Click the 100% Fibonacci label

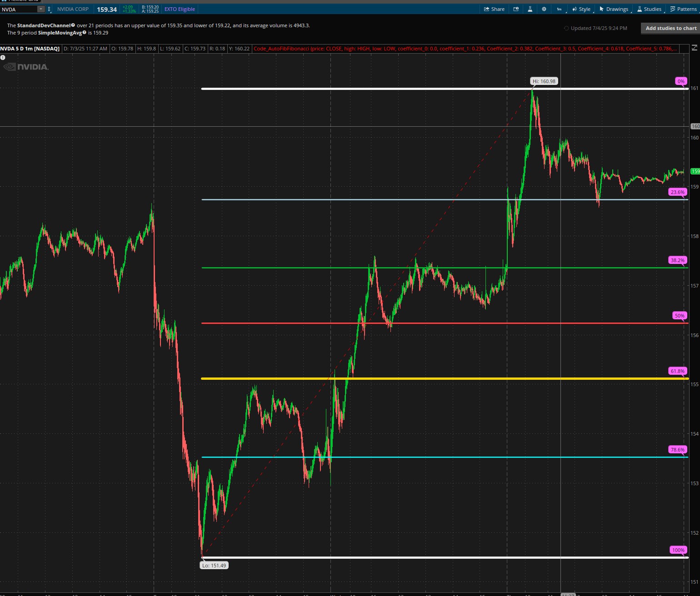(x=678, y=550)
